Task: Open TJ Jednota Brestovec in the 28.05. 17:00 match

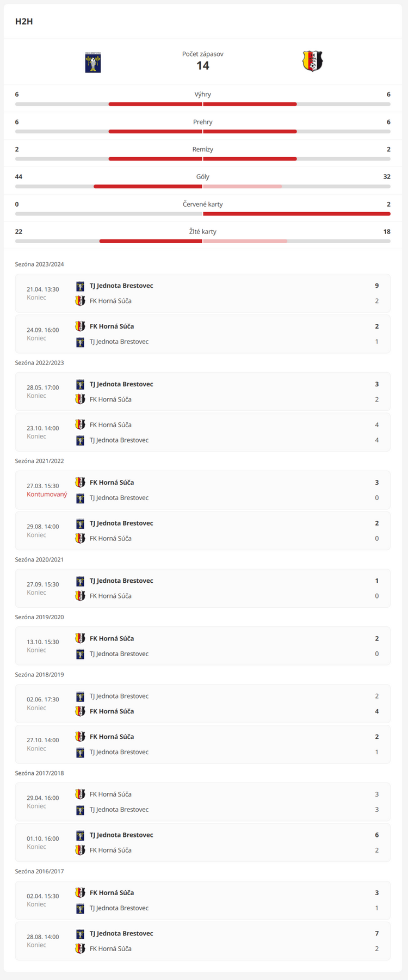Action: 121,384
